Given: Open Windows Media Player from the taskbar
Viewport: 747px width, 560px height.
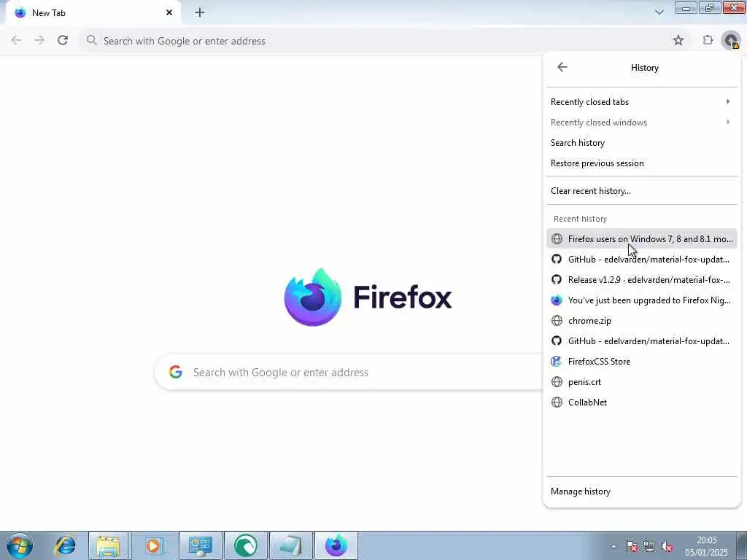Looking at the screenshot, I should point(153,545).
